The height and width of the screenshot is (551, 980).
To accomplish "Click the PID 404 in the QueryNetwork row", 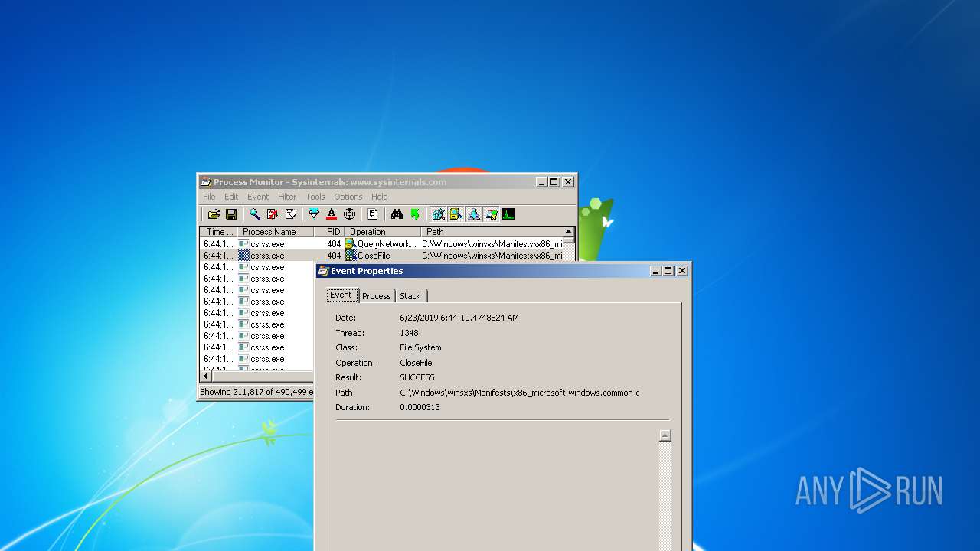I will tap(334, 244).
